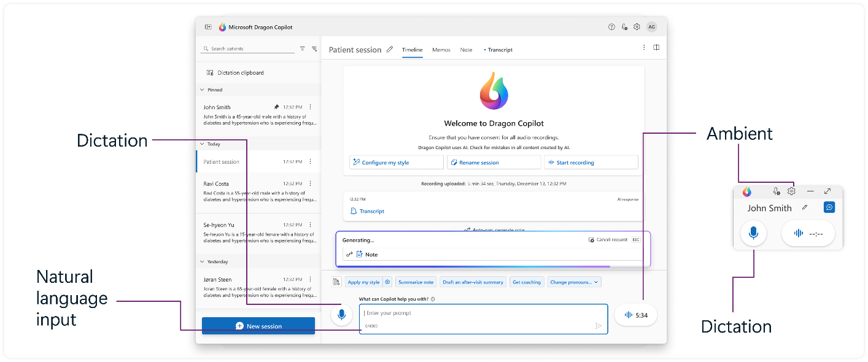This screenshot has height=362, width=868.
Task: Minimize the John Smith mini window
Action: tap(810, 191)
